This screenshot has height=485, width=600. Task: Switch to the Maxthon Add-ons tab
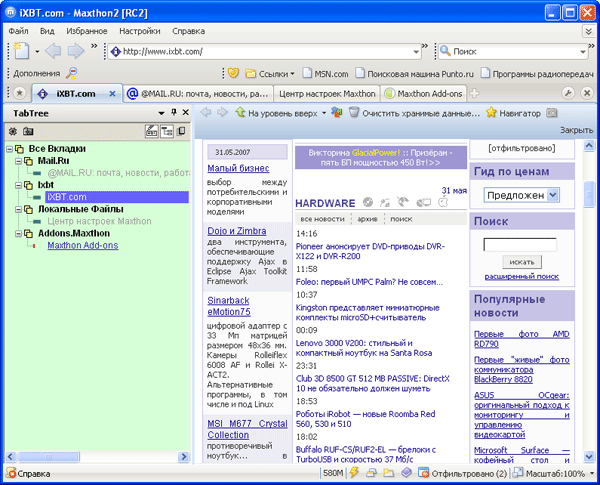point(424,94)
